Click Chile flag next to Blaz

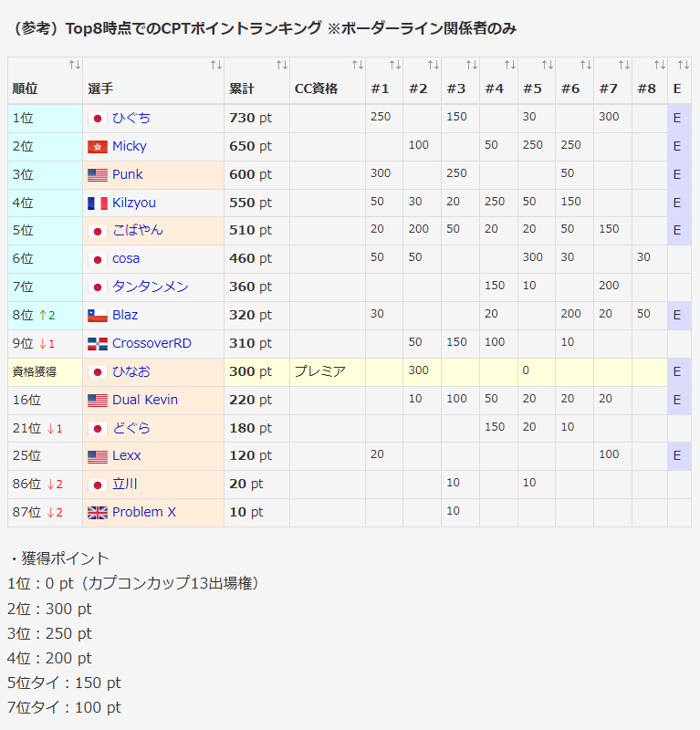[98, 316]
